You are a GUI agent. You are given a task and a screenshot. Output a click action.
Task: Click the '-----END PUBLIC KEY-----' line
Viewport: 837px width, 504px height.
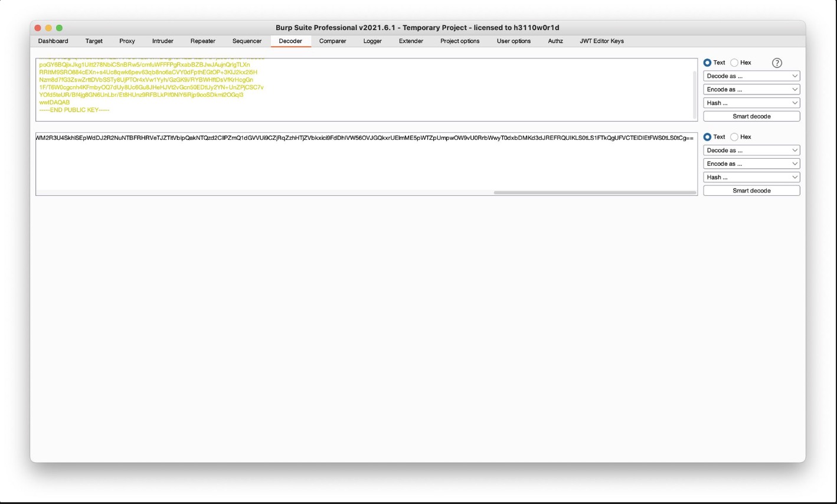(x=74, y=110)
